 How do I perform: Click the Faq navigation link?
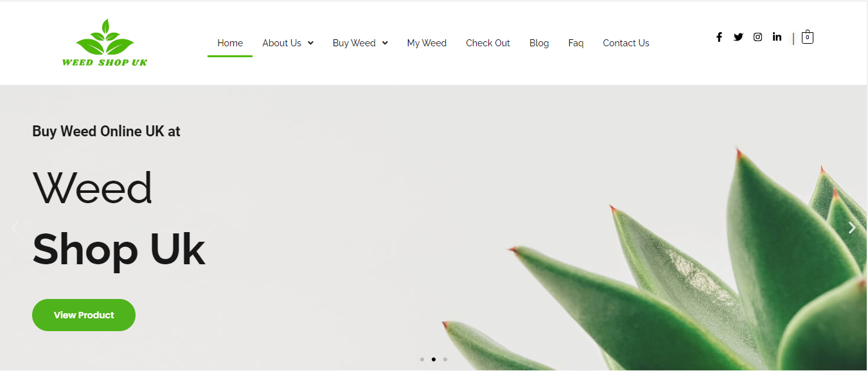[576, 43]
